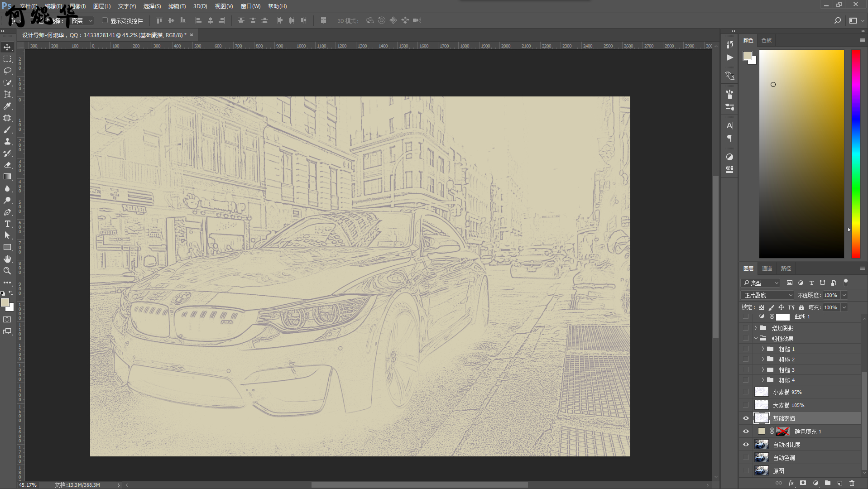
Task: Open the blend mode dropdown 正片叠底
Action: (x=767, y=295)
